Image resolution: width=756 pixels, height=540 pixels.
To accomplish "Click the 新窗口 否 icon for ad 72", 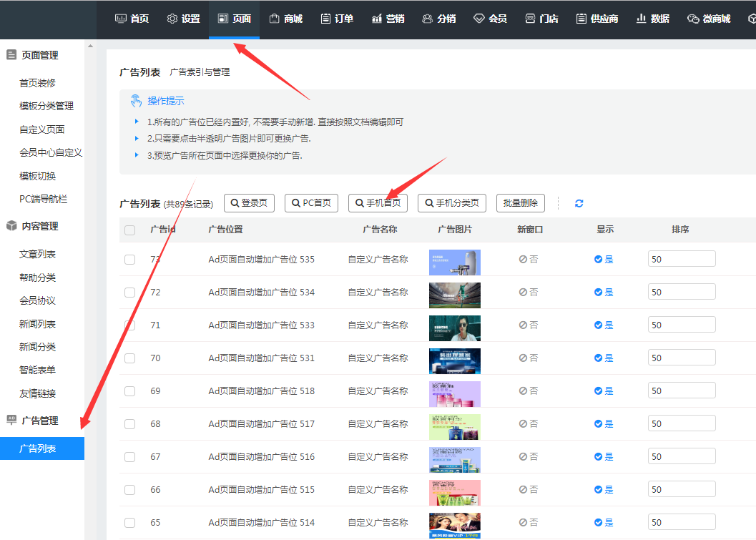I will point(524,293).
